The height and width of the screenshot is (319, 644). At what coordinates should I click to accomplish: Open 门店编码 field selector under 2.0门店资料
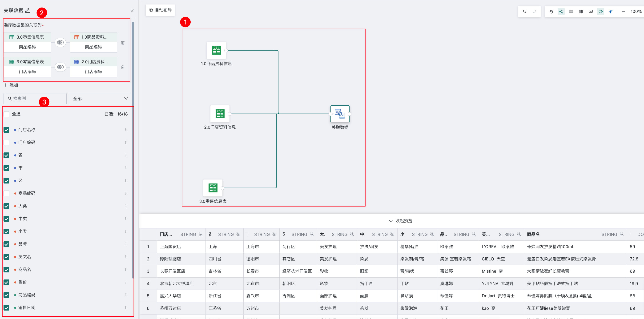(x=93, y=72)
